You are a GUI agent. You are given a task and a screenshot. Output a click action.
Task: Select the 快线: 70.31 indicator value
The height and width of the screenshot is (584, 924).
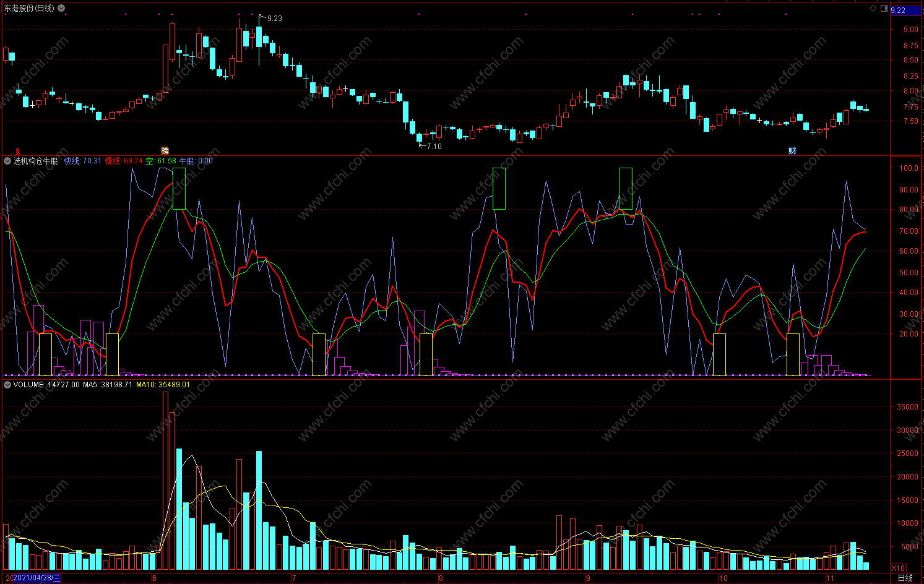83,161
